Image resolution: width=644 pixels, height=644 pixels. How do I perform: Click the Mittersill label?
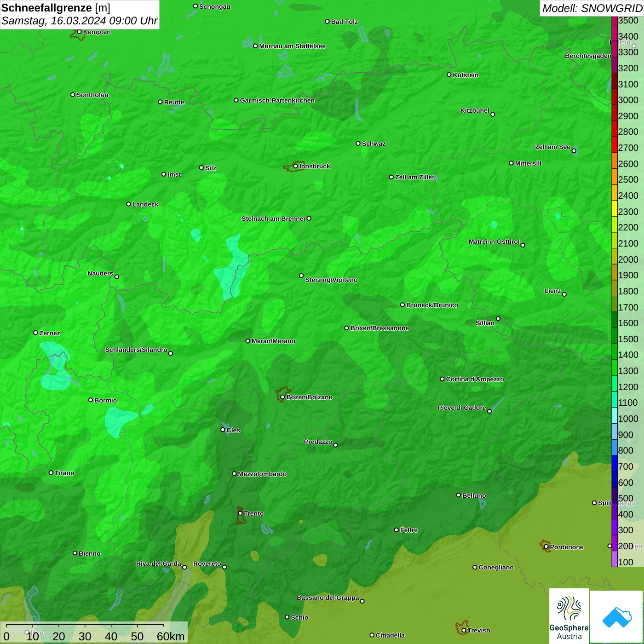click(x=529, y=163)
